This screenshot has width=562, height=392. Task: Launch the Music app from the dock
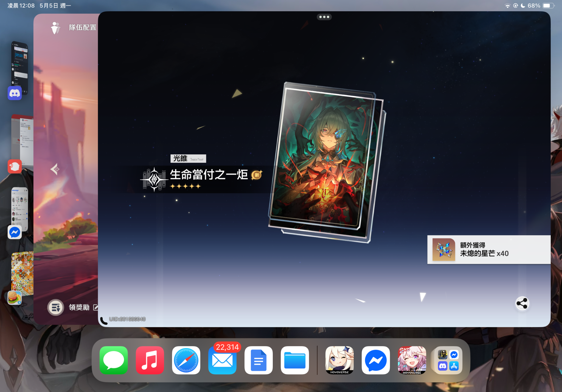pos(150,360)
